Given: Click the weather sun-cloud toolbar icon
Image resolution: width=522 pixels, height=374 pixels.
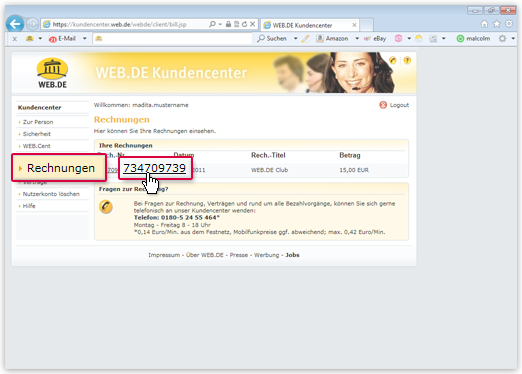Looking at the screenshot, I should (x=419, y=39).
